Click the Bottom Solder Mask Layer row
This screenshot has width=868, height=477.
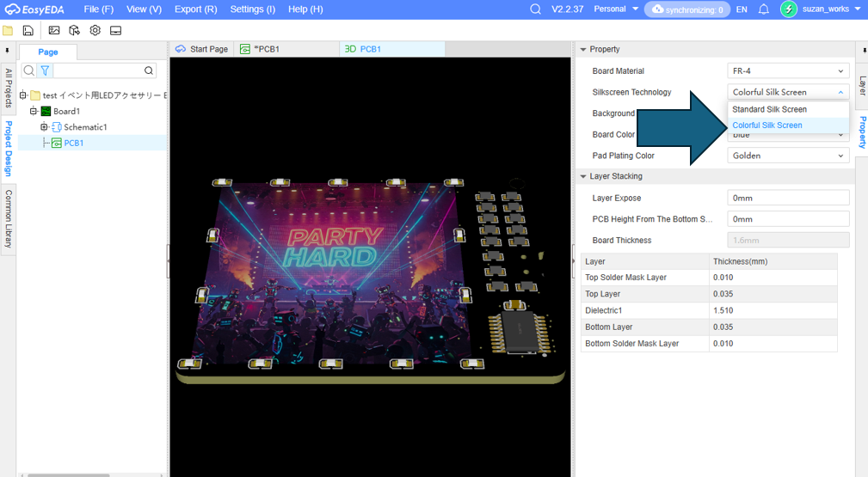coord(709,344)
